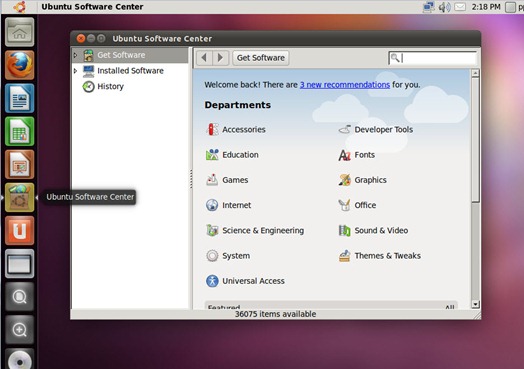Open the mail envelope indicator
Screen dimensions: 524x369
[x=460, y=7]
